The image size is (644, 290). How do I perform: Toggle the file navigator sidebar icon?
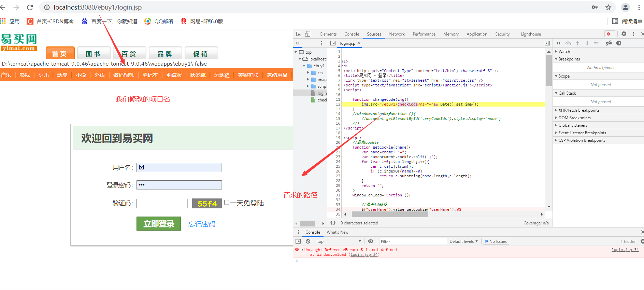pyautogui.click(x=333, y=43)
